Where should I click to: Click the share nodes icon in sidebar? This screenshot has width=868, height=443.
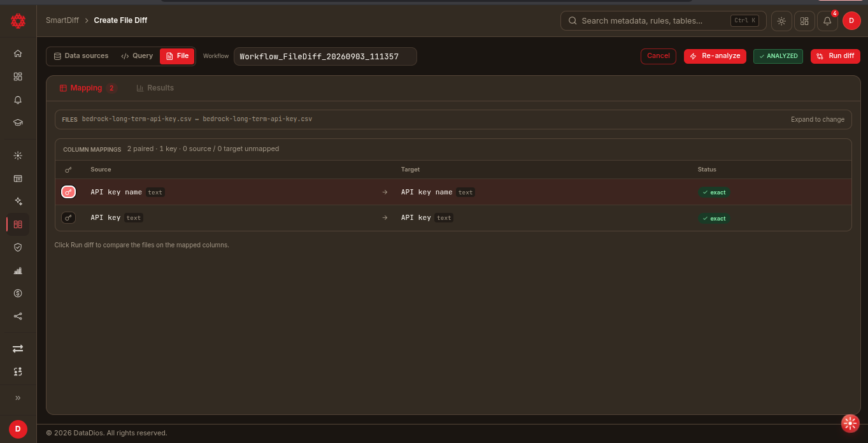[x=18, y=316]
